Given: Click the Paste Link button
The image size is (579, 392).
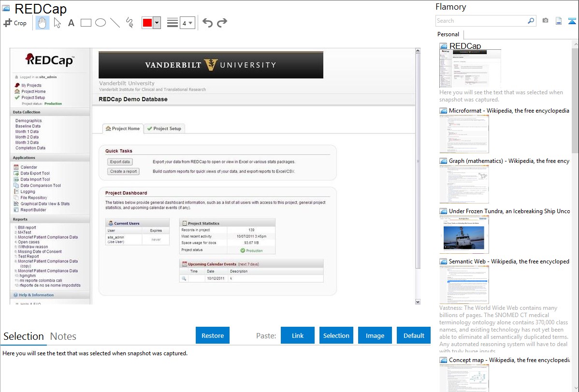Looking at the screenshot, I should click(x=298, y=335).
